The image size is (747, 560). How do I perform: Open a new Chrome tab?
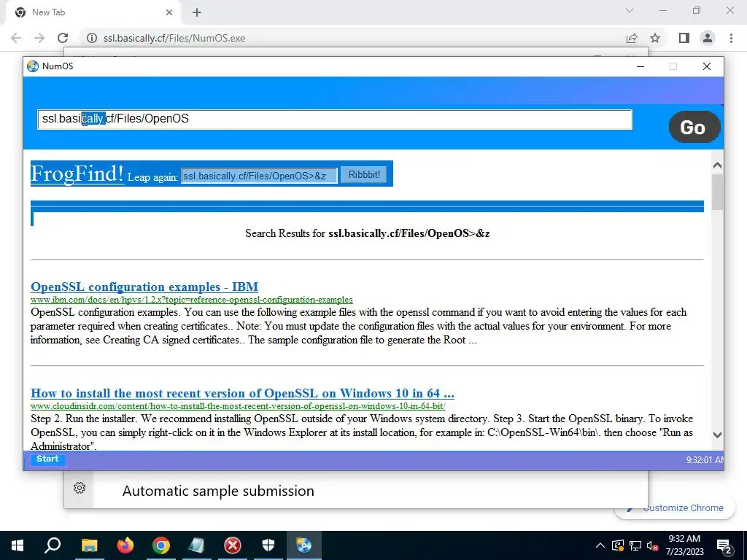pyautogui.click(x=197, y=12)
